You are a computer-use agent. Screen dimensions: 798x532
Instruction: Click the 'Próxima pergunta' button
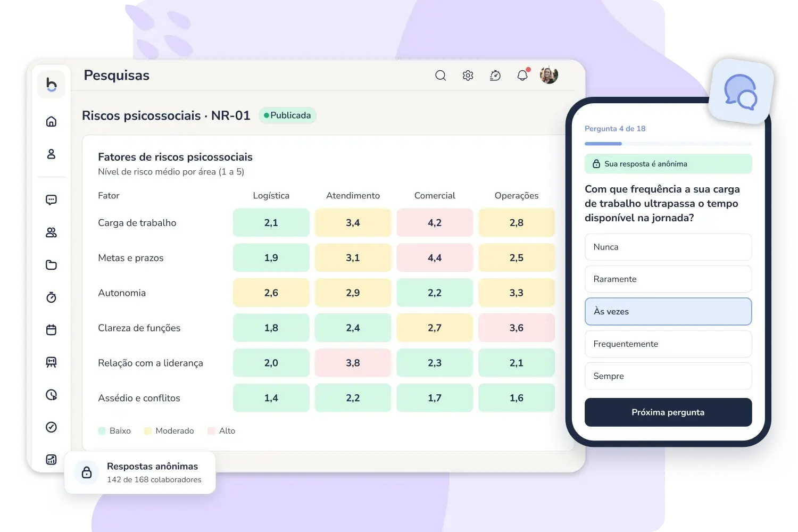[668, 412]
